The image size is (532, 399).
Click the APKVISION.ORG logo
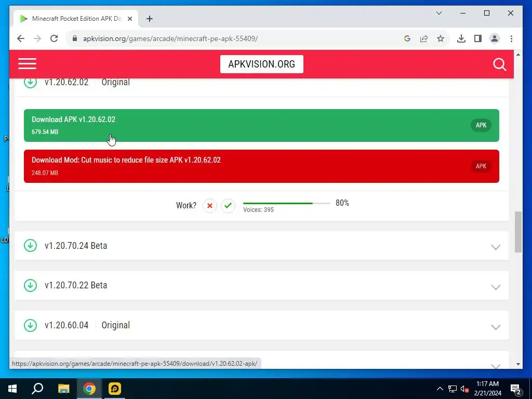pyautogui.click(x=262, y=64)
